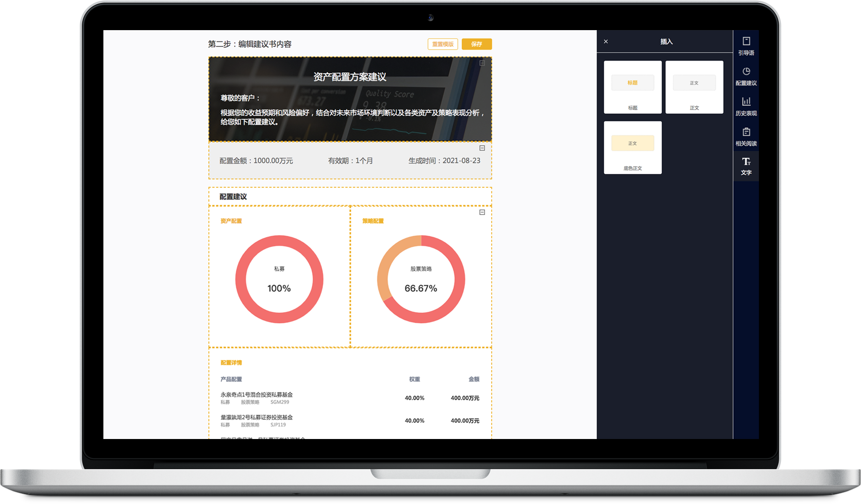Image resolution: width=861 pixels, height=504 pixels.
Task: Click the 第二步：编辑建议书内容 heading
Action: coord(250,44)
